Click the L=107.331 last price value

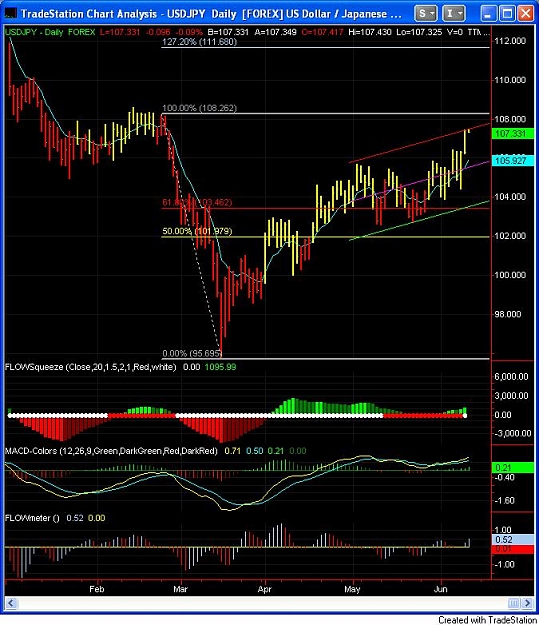coord(120,32)
